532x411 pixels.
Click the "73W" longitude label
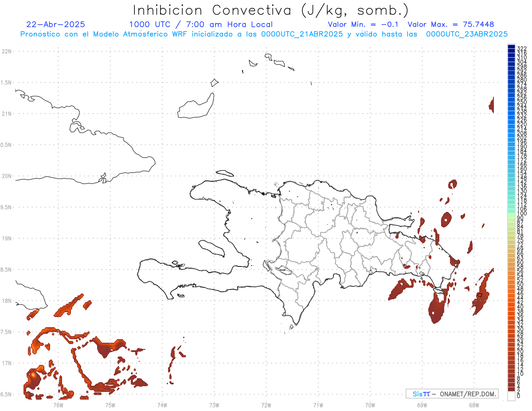coord(214,404)
